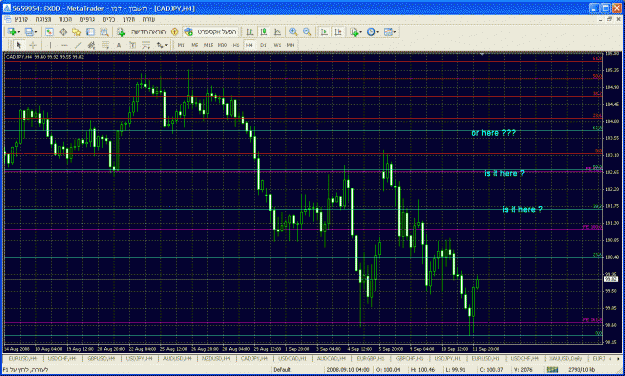625x376 pixels.
Task: Expand the Arrows tool dropdown arrow
Action: [166, 45]
